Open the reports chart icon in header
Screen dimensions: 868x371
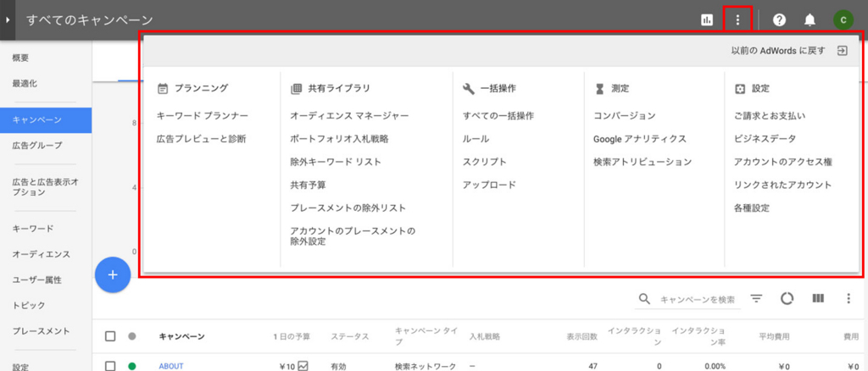tap(706, 20)
